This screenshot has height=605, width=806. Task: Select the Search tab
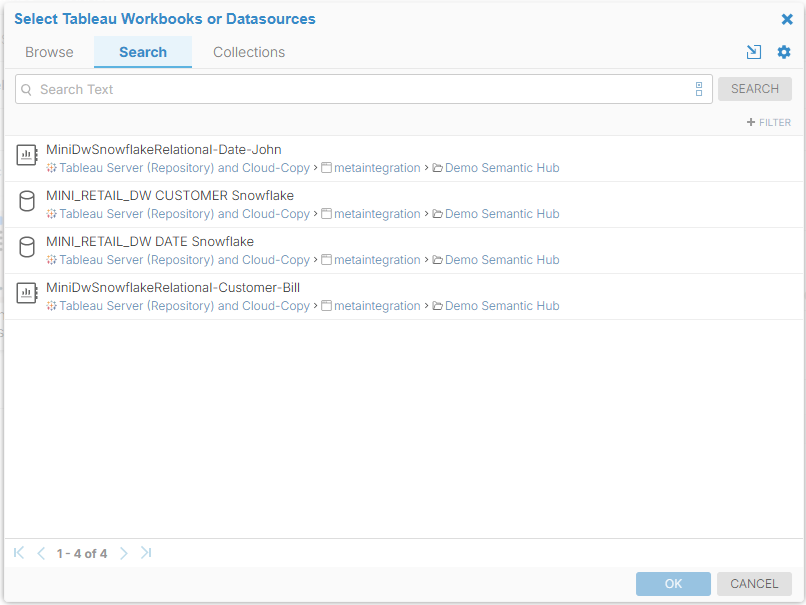pos(143,52)
